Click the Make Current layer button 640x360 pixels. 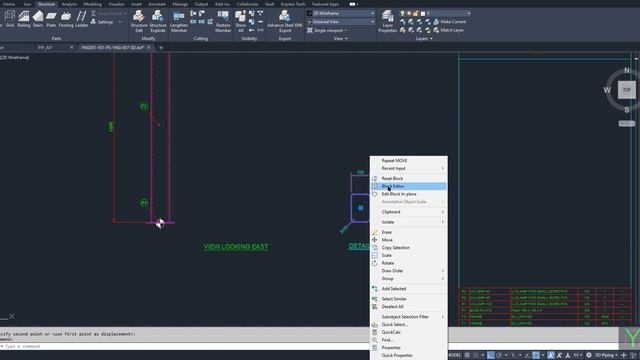point(449,22)
